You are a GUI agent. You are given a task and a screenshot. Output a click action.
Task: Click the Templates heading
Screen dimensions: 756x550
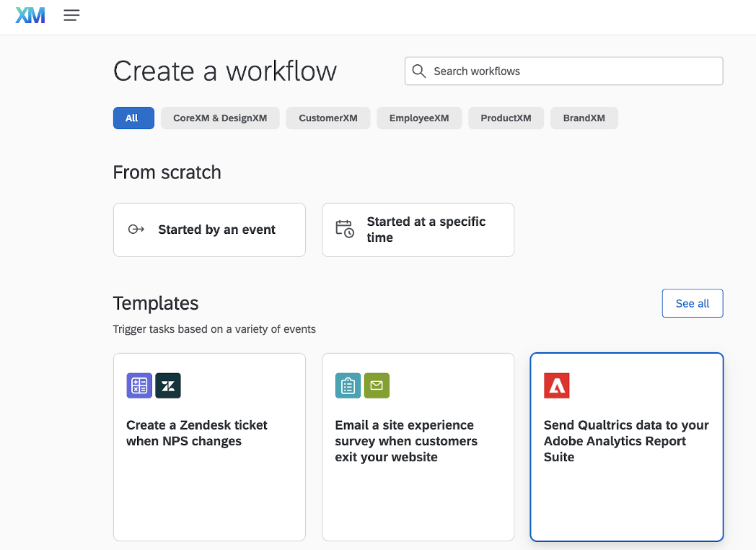(x=156, y=303)
